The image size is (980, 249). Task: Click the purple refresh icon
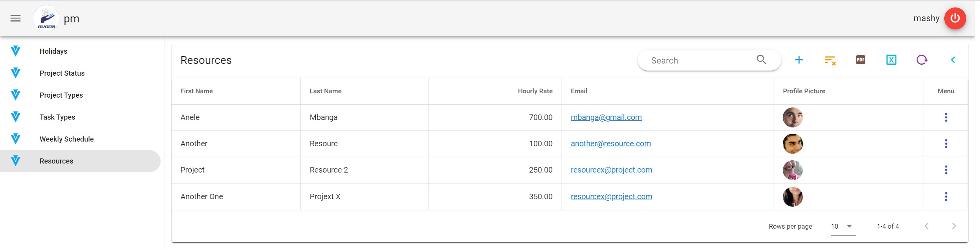click(x=922, y=60)
